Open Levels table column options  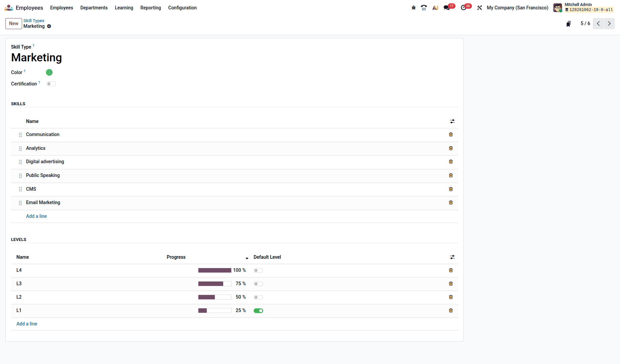452,257
